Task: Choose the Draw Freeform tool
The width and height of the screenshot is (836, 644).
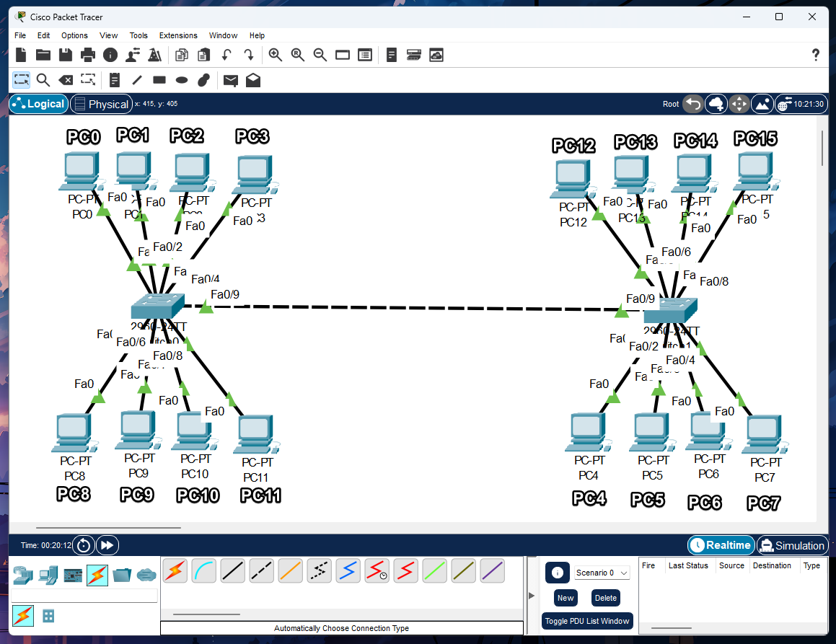Action: pos(203,81)
